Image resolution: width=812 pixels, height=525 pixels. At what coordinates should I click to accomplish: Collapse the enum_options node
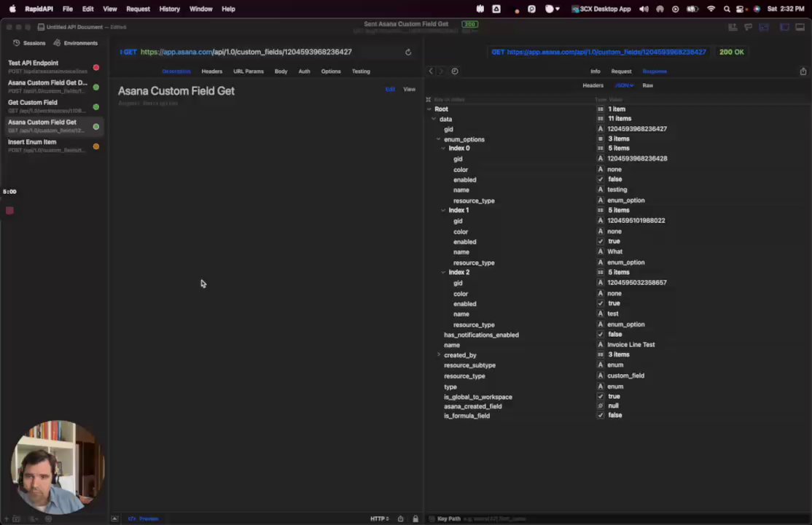tap(438, 139)
